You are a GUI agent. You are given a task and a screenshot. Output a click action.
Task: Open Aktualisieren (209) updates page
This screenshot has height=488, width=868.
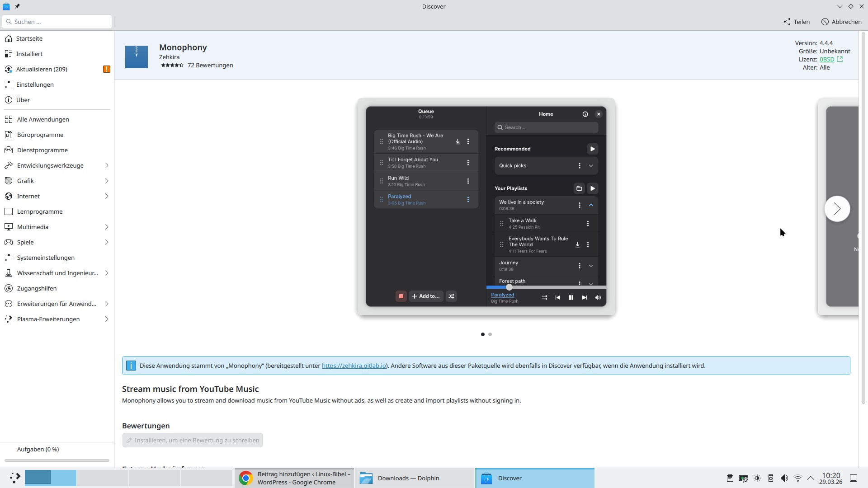42,69
